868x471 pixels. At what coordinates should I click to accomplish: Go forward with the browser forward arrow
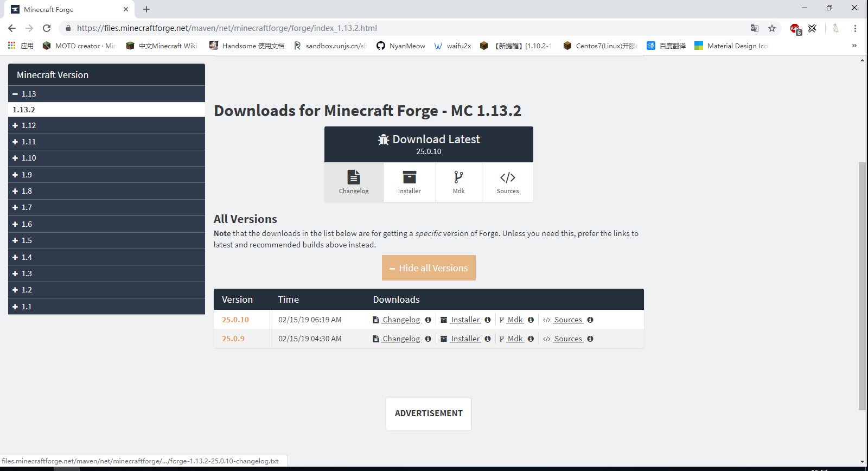pyautogui.click(x=29, y=28)
